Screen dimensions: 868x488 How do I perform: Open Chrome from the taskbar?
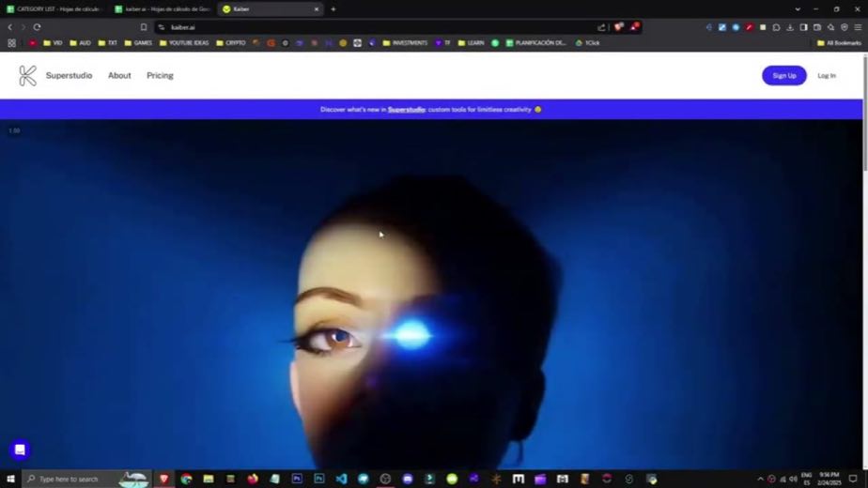pos(186,480)
